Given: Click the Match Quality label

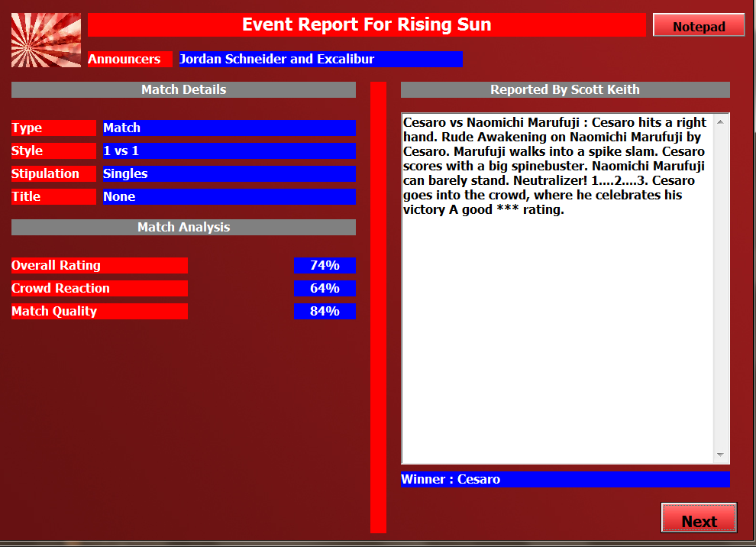Looking at the screenshot, I should click(99, 311).
